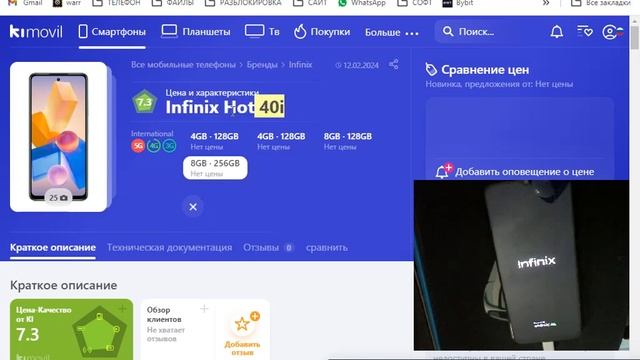Screen dimensions: 640x360
Task: Click the 7.3 score pentagon badge
Action: (144, 102)
